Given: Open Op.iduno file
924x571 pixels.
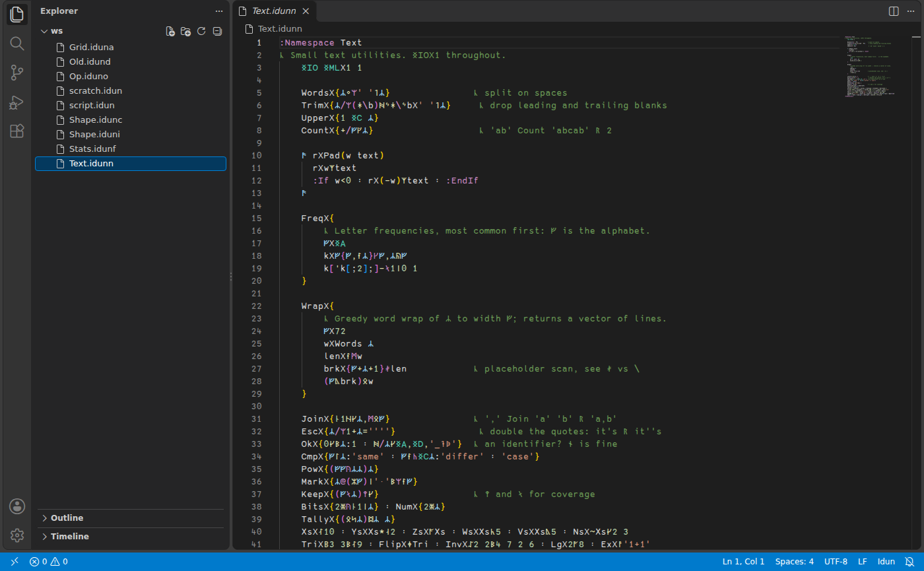Looking at the screenshot, I should click(131, 77).
